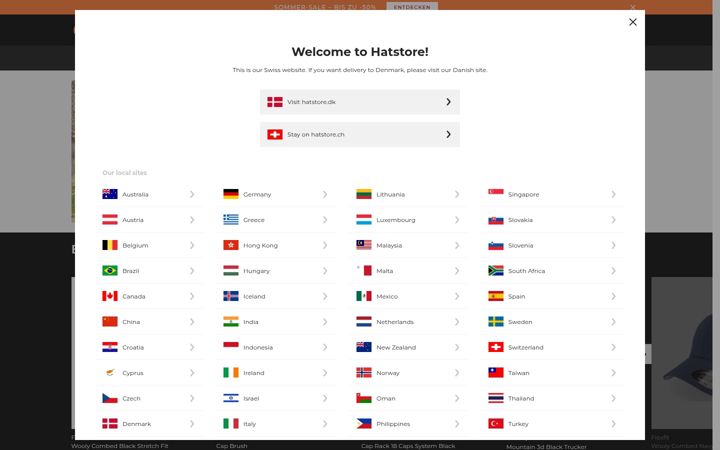Select the Lithuania flag icon
Screen dimensions: 720x450
click(x=364, y=194)
